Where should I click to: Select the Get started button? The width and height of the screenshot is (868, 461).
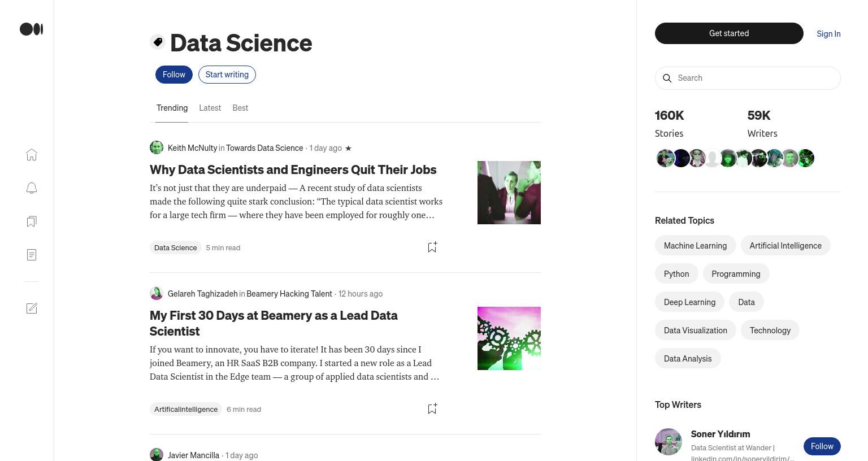point(729,33)
